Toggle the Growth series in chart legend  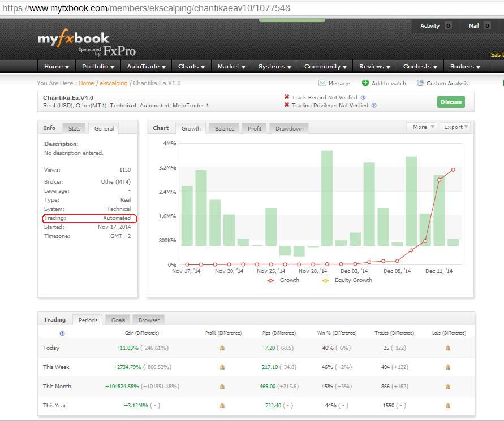(283, 280)
